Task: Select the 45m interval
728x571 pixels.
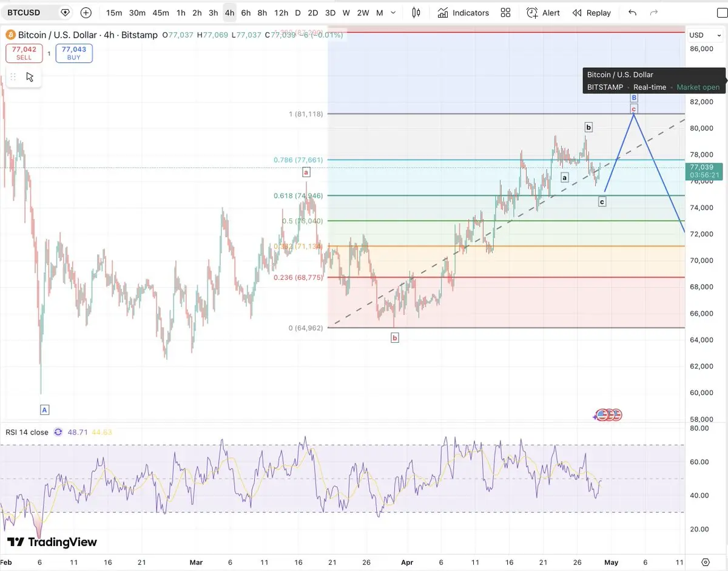Action: [161, 13]
